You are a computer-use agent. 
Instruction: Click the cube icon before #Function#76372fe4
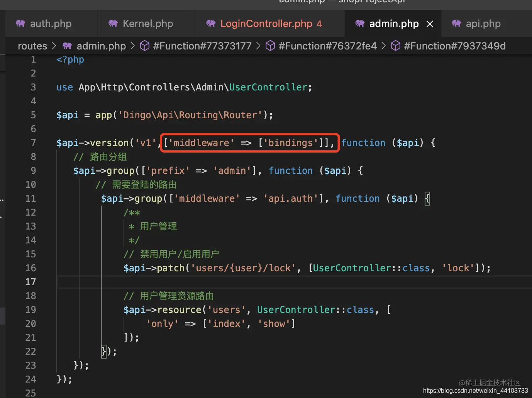271,46
